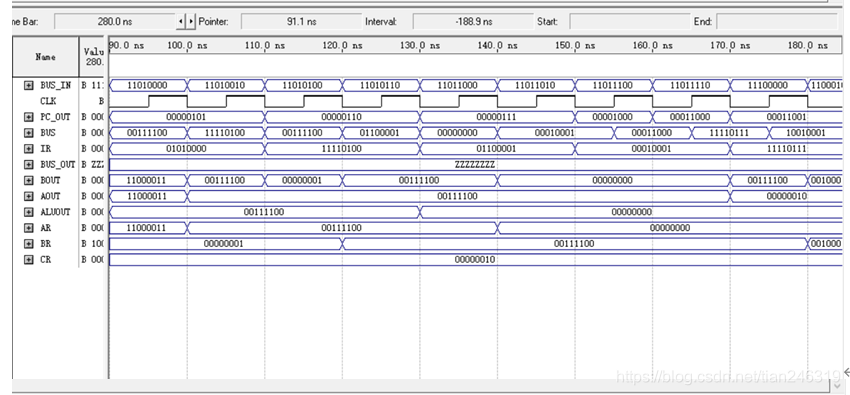850x395 pixels.
Task: Click BUS_IN value 11011000
Action: click(458, 85)
